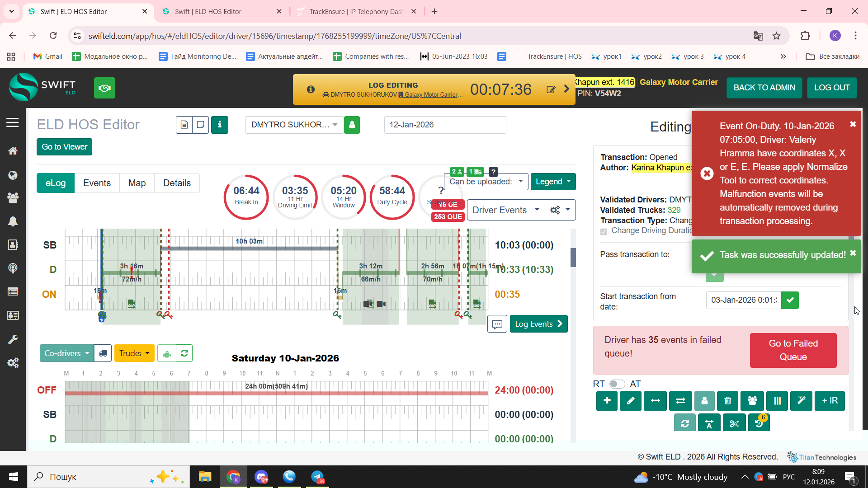Open the Driver Events dropdown
868x488 pixels.
(x=505, y=210)
